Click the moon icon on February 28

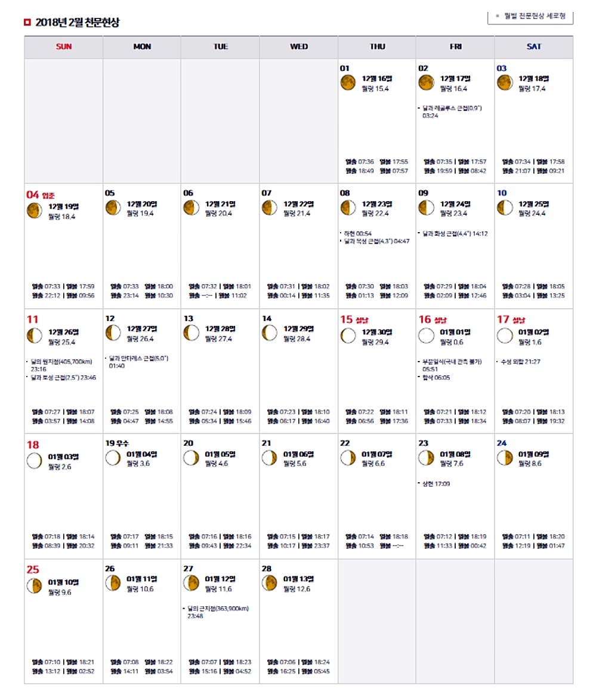(270, 582)
